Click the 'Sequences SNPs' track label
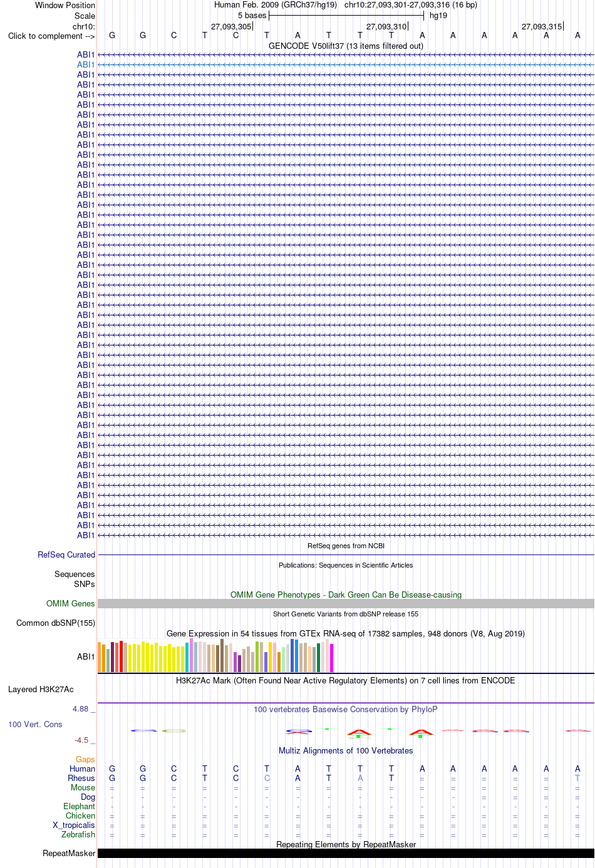The width and height of the screenshot is (595, 868). (x=75, y=579)
